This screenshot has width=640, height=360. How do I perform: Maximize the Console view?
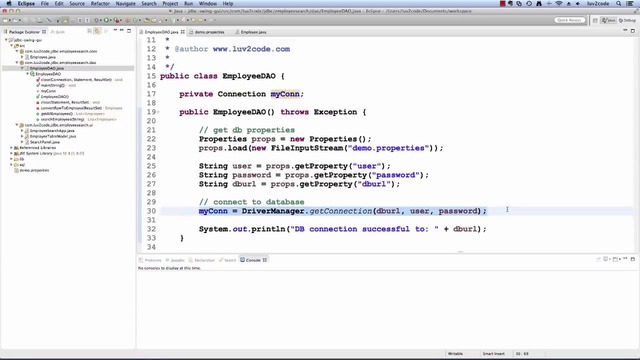[633, 259]
